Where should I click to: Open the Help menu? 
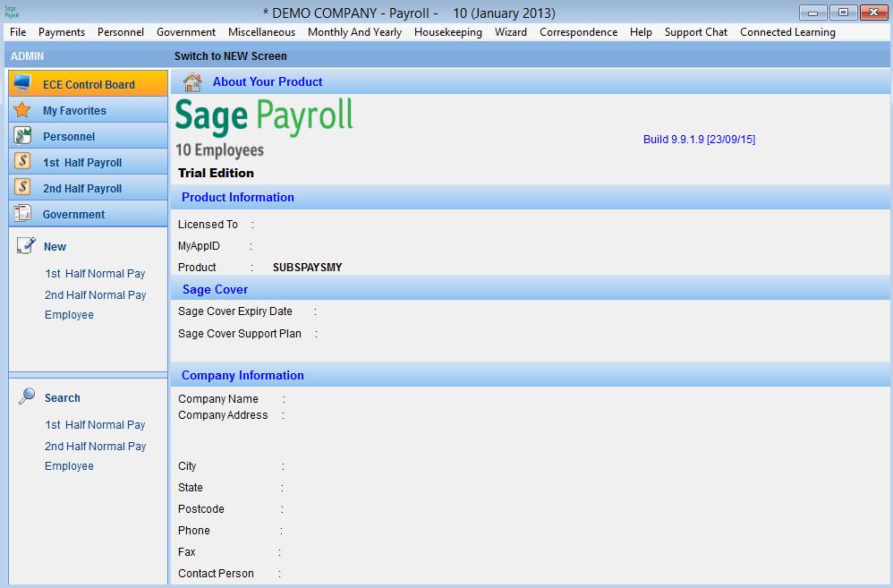(x=641, y=32)
